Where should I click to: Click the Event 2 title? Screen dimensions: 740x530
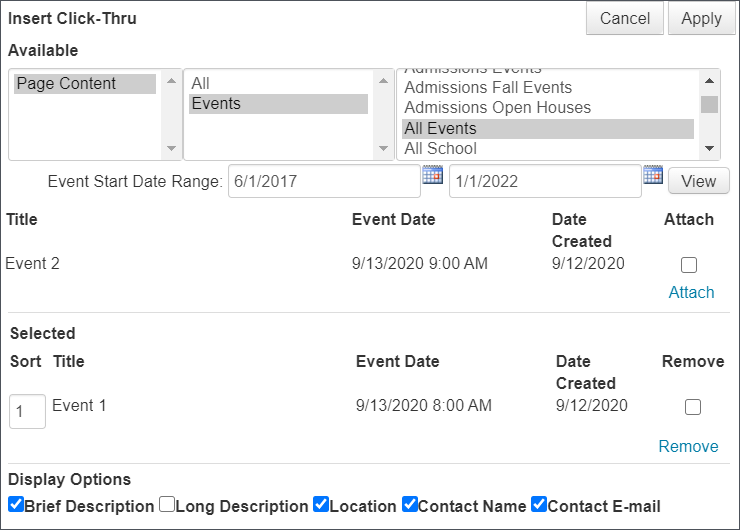click(x=33, y=263)
